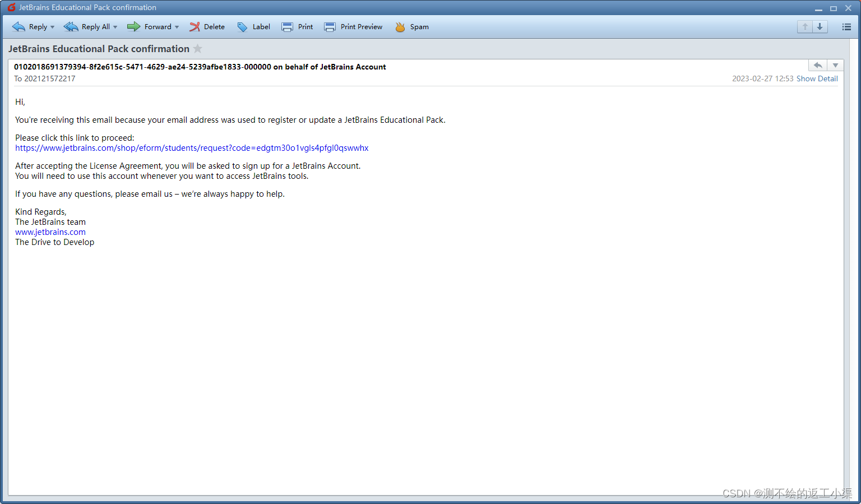Open the Reply dropdown arrow

53,27
